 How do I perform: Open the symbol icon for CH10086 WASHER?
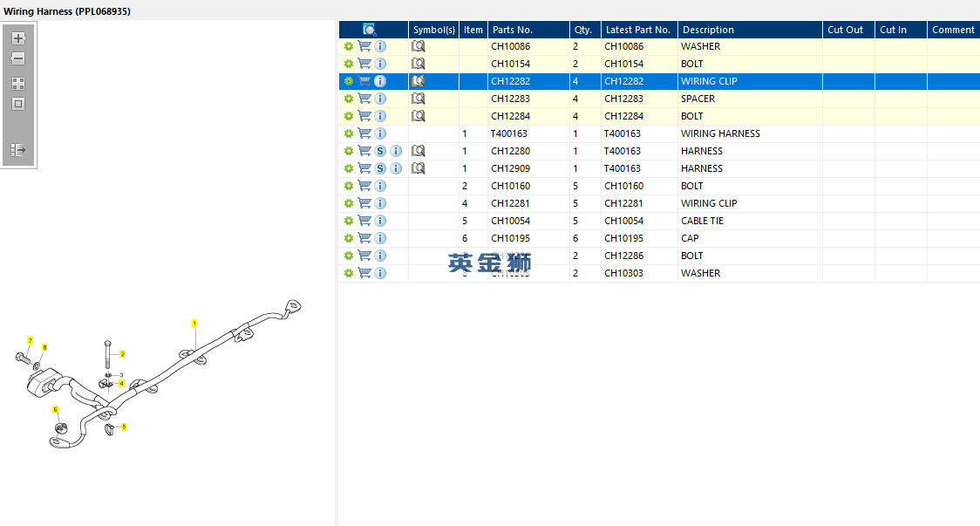(419, 46)
